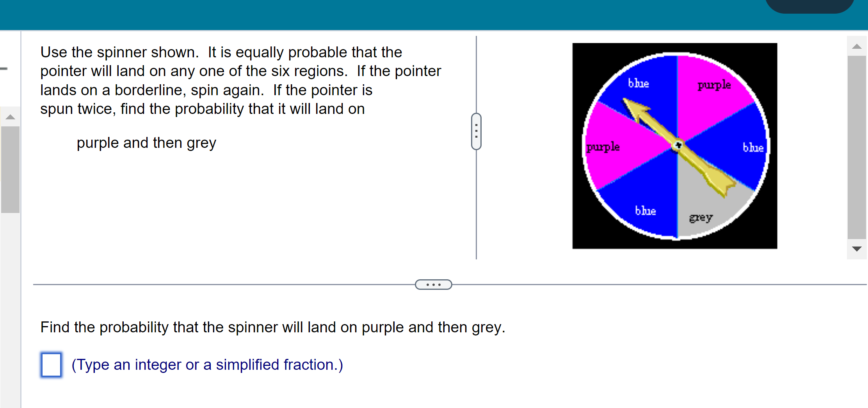Image resolution: width=868 pixels, height=408 pixels.
Task: Expand the ellipsis control on the divider line
Action: tap(433, 285)
